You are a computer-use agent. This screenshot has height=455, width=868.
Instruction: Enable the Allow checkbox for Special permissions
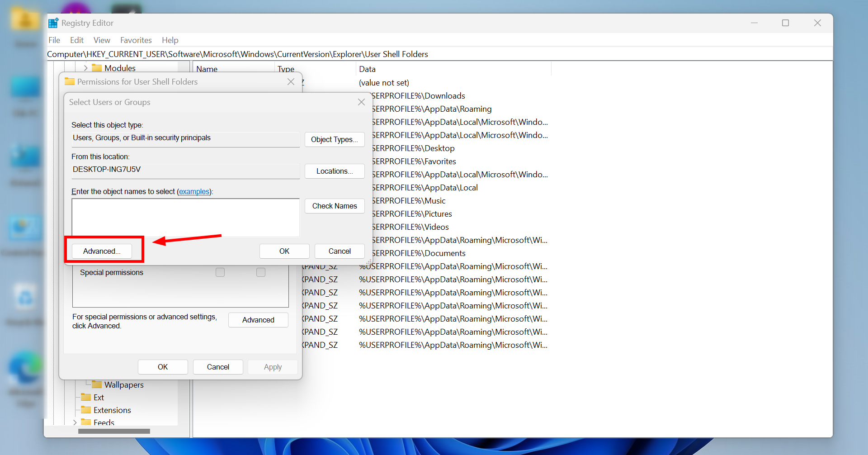220,272
